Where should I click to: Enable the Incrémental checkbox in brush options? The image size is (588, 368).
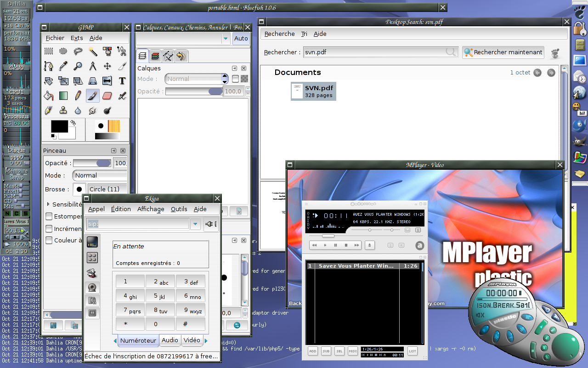point(49,229)
